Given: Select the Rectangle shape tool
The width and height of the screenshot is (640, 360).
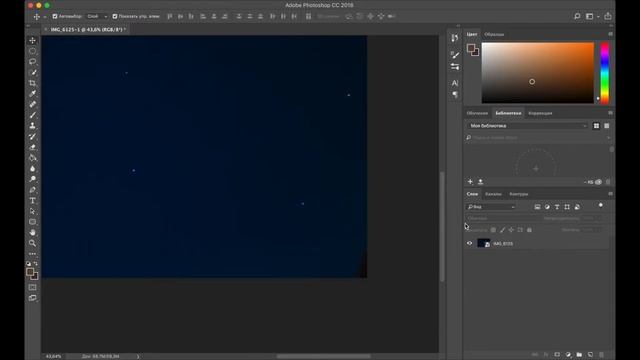Looking at the screenshot, I should point(32,222).
